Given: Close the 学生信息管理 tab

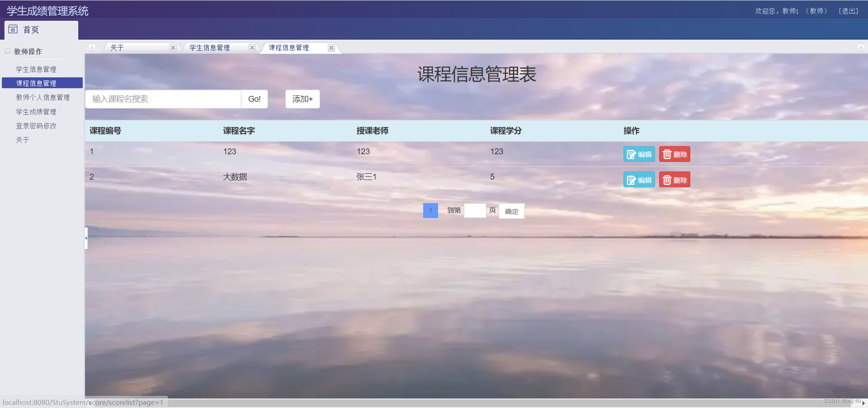Looking at the screenshot, I should point(252,47).
